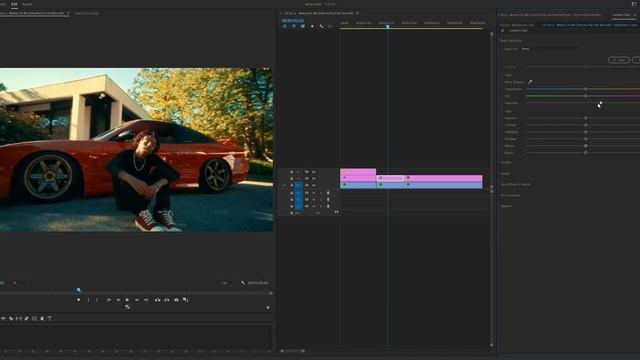The height and width of the screenshot is (360, 640).
Task: Open the Lumetri Color panel tab
Action: pos(622,15)
